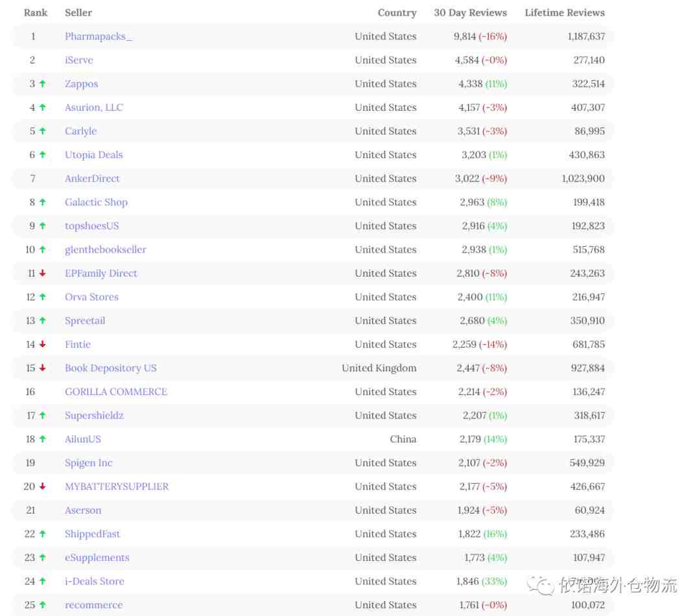Open the recommerce seller page

[x=94, y=605]
